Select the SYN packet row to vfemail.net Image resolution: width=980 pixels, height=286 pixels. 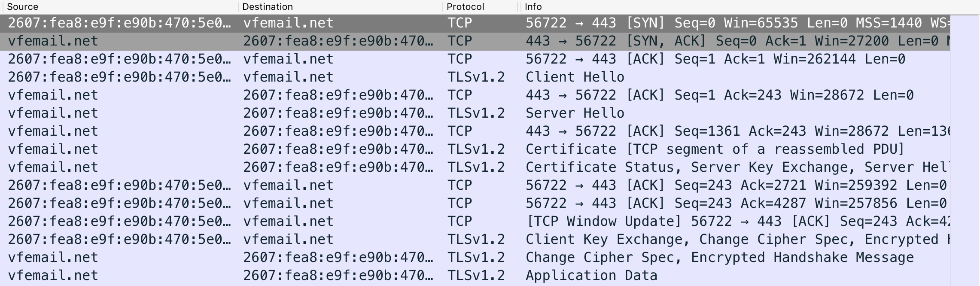(x=475, y=23)
